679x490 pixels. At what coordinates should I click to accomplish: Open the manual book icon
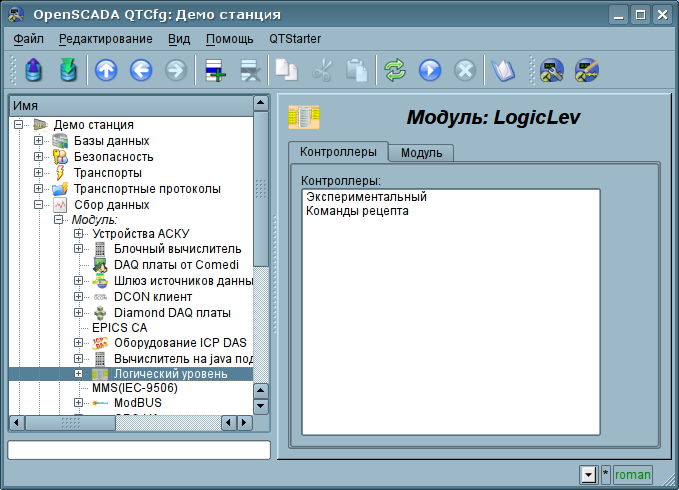[502, 70]
